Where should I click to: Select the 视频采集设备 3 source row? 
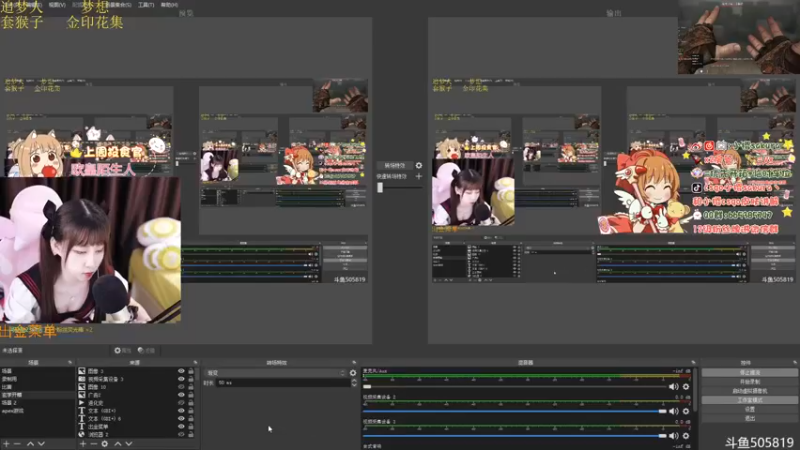(x=136, y=379)
